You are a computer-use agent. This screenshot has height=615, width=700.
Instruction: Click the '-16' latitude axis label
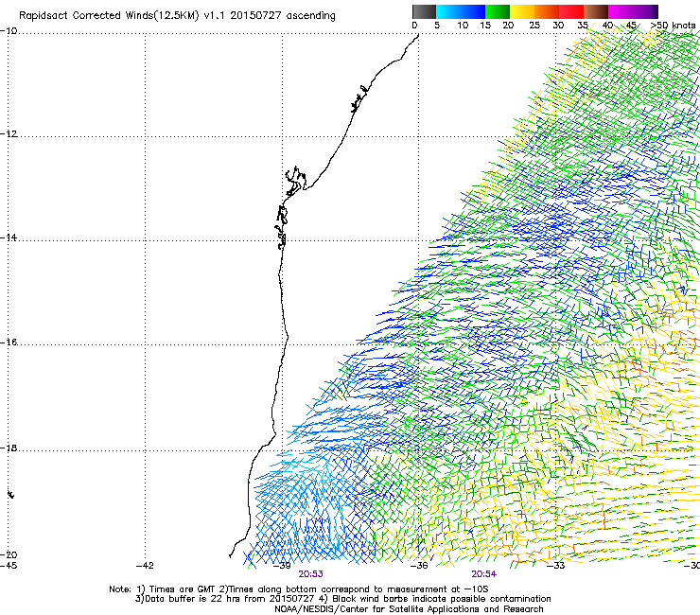(x=9, y=343)
